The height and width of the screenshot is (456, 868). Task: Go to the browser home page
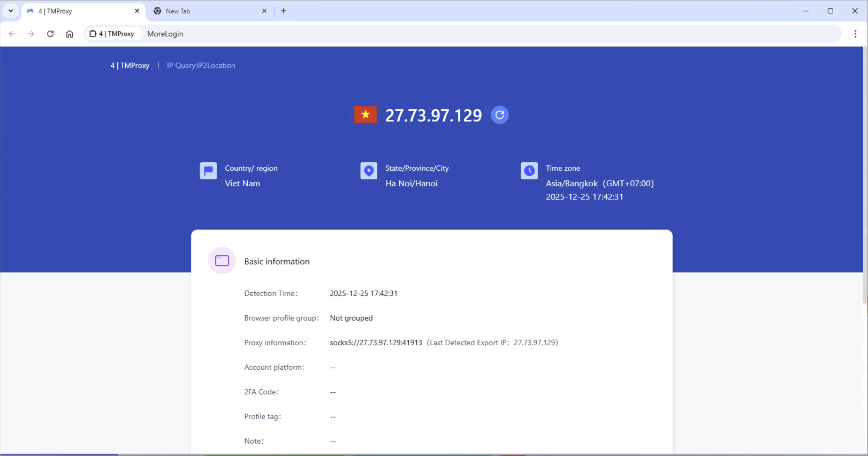70,34
